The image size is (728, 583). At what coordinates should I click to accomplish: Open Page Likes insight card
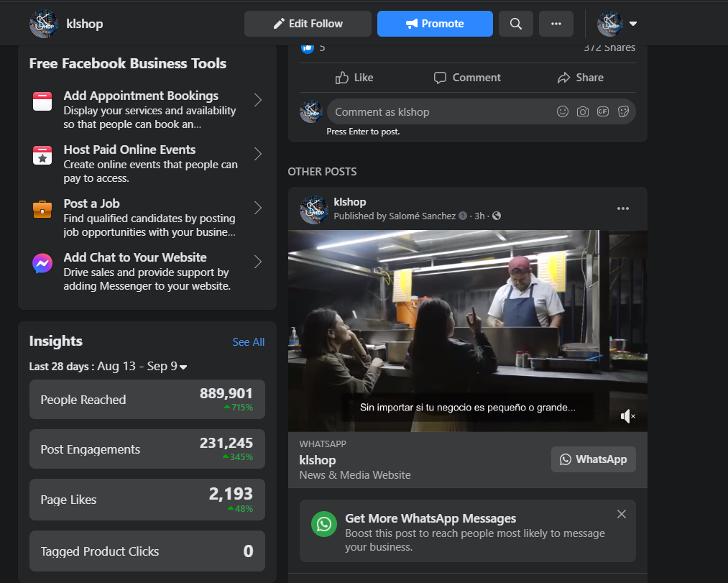click(147, 500)
